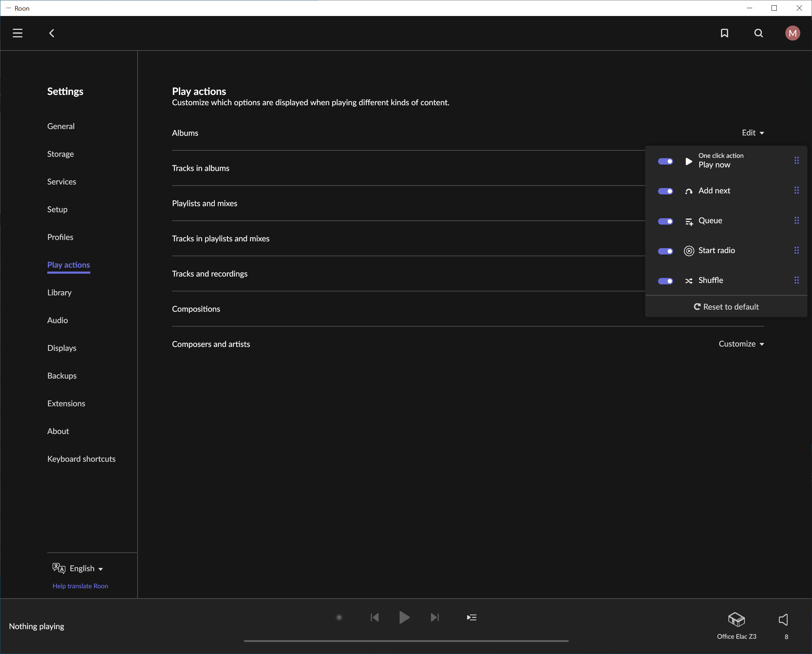Grab the drag handle beside Shuffle
This screenshot has height=654, width=812.
tap(796, 280)
